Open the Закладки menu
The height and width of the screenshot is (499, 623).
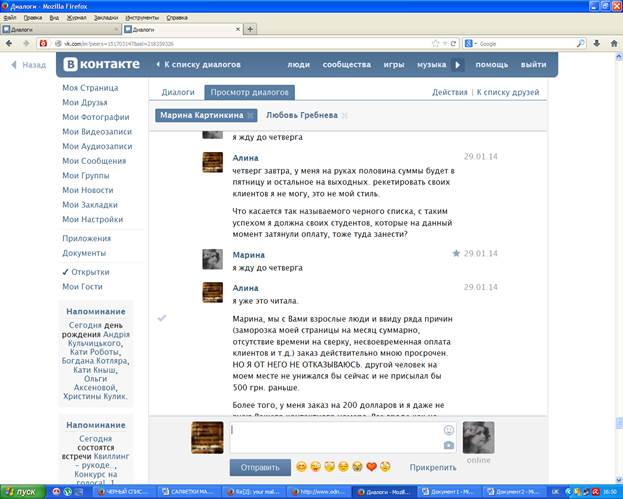(106, 17)
